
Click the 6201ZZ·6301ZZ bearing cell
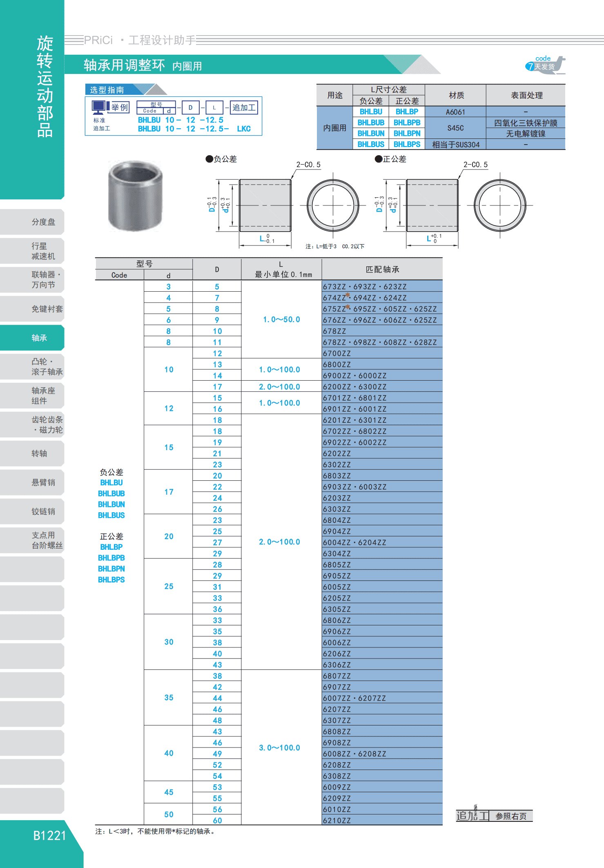tap(382, 420)
